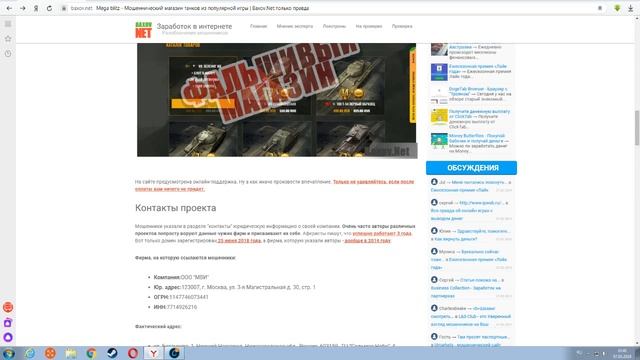The image size is (640, 360).
Task: Open history clock icon in left sidebar
Action: tap(8, 53)
